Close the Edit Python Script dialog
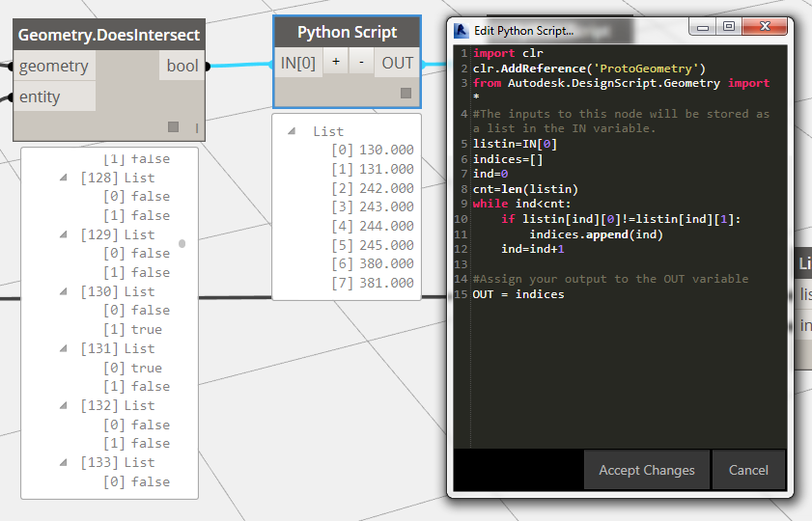The width and height of the screenshot is (812, 521). (765, 26)
